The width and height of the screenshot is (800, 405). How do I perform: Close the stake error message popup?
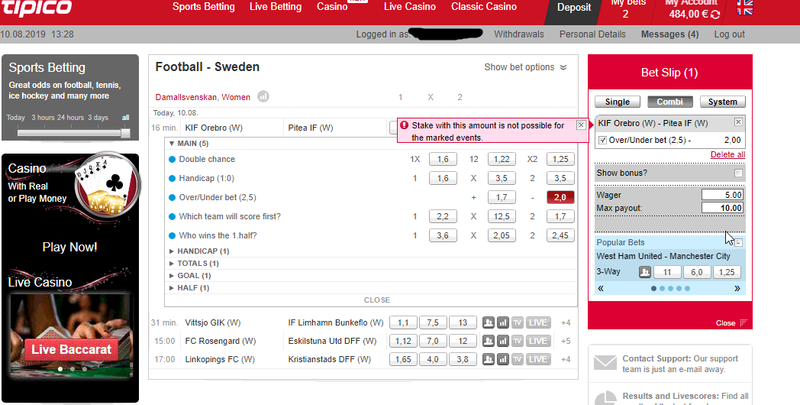(x=581, y=125)
